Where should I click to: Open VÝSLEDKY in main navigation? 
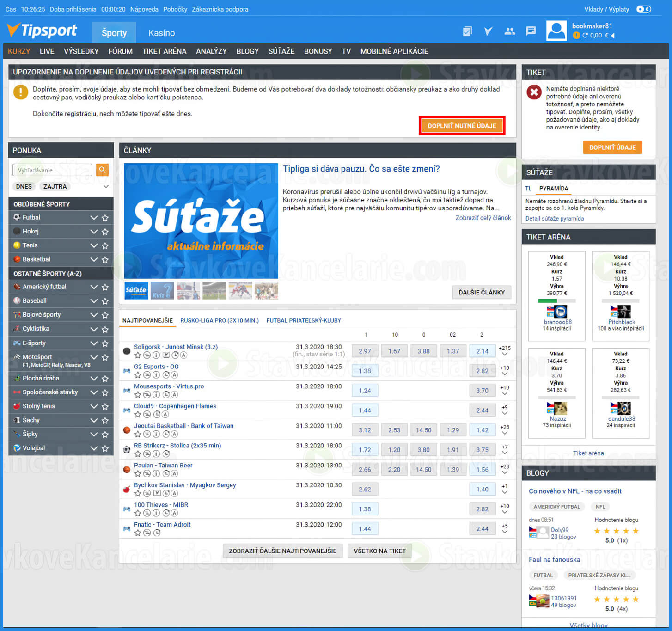pyautogui.click(x=81, y=51)
